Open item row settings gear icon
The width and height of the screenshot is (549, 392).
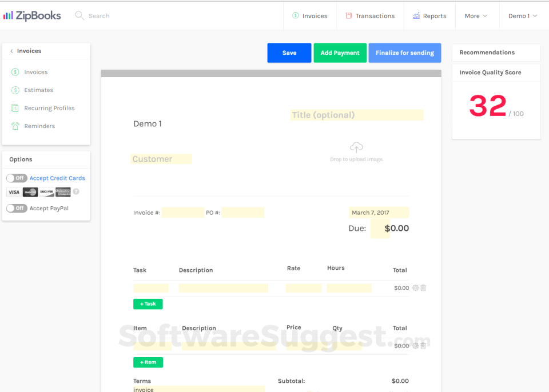coord(416,346)
